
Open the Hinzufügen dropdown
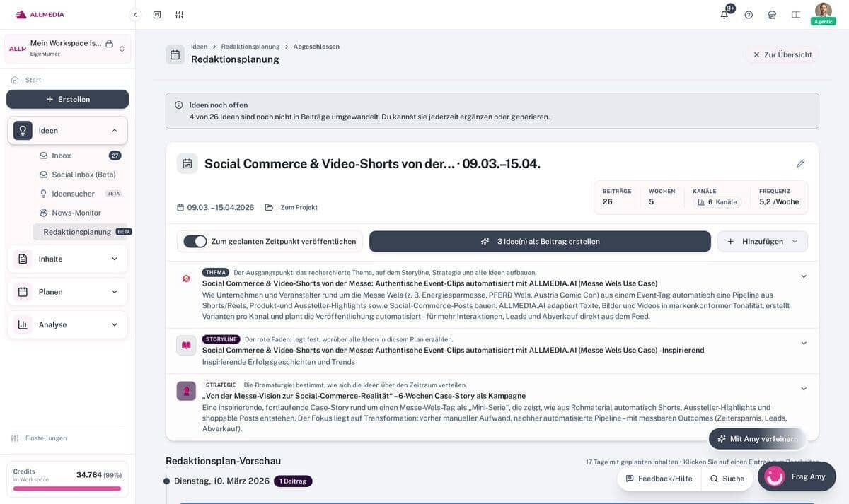pos(763,242)
